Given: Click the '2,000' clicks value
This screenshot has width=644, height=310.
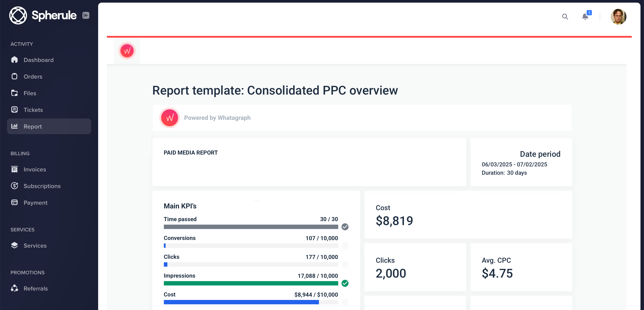Looking at the screenshot, I should [391, 273].
